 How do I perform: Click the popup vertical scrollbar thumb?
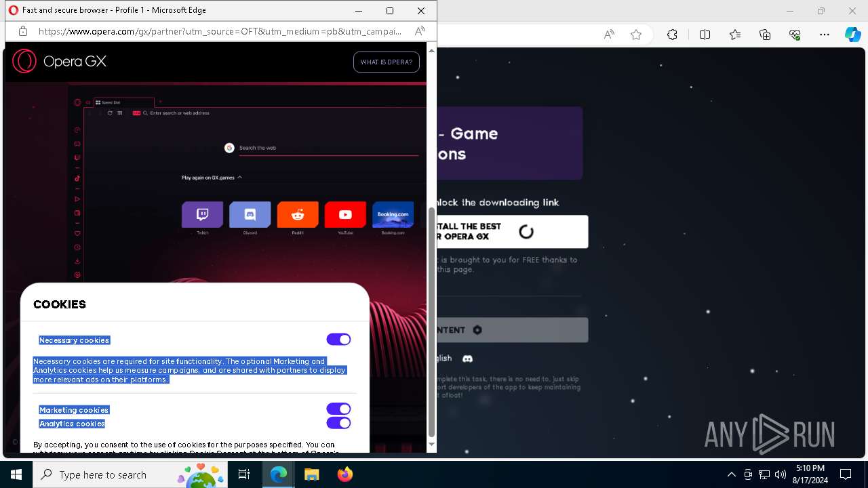point(432,322)
